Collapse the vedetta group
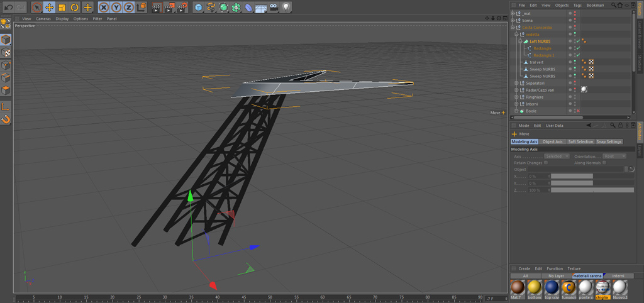Screen dimensions: 644x303 click(516, 35)
